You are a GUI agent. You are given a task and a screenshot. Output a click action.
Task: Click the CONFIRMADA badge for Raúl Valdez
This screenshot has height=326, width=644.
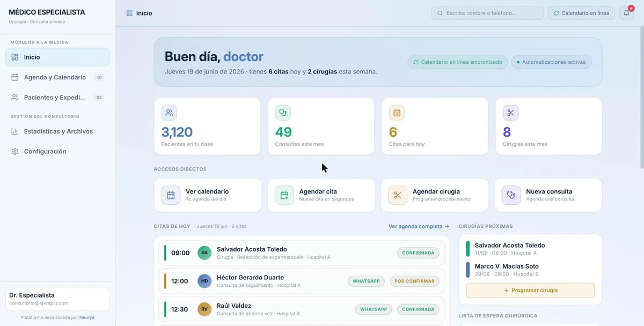click(x=418, y=309)
